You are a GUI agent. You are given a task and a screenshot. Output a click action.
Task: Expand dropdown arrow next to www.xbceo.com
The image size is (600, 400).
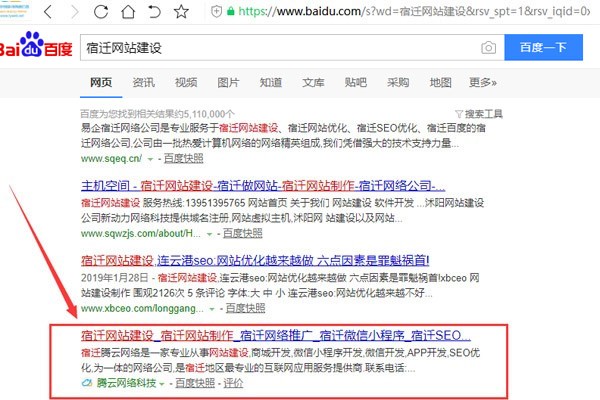[212, 309]
